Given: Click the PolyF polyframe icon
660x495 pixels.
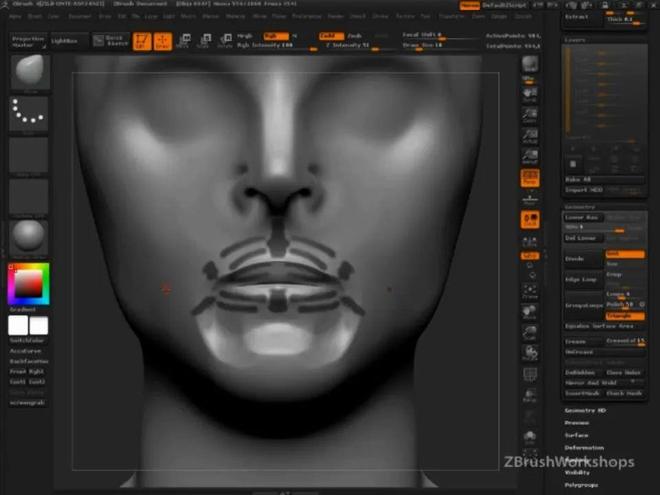Looking at the screenshot, I should tap(530, 374).
